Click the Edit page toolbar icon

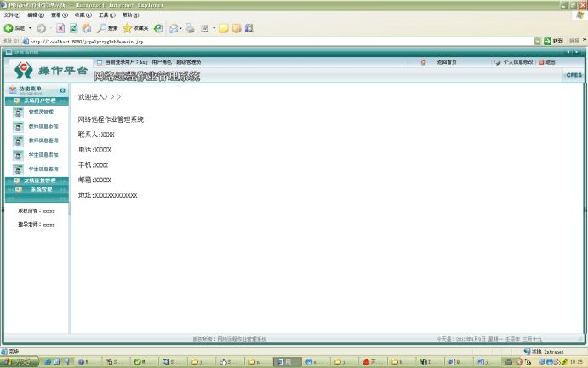(205, 28)
